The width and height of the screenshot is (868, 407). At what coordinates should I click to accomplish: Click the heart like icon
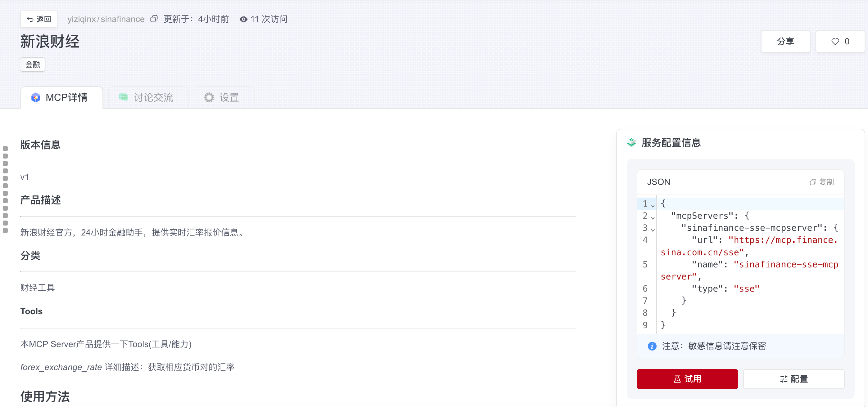835,41
